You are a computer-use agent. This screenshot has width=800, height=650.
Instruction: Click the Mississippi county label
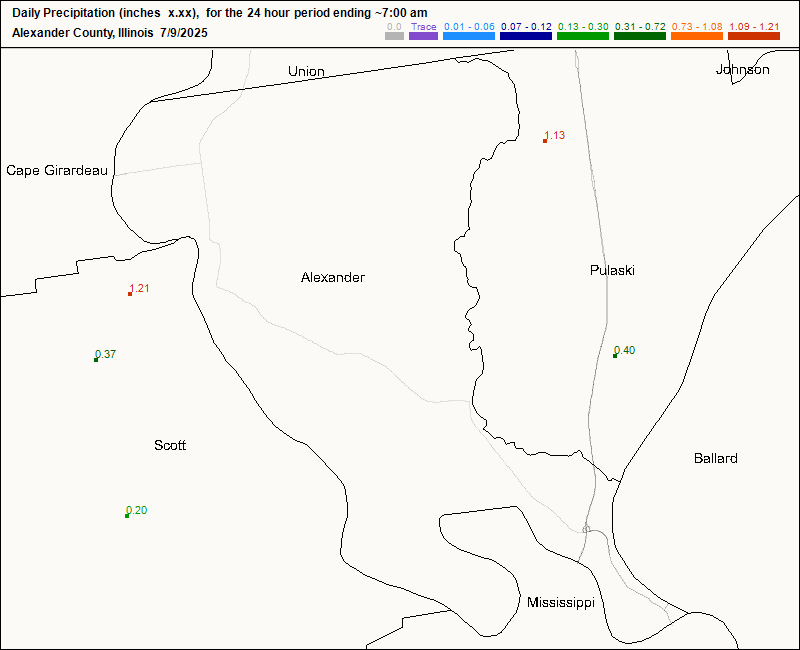pos(561,603)
